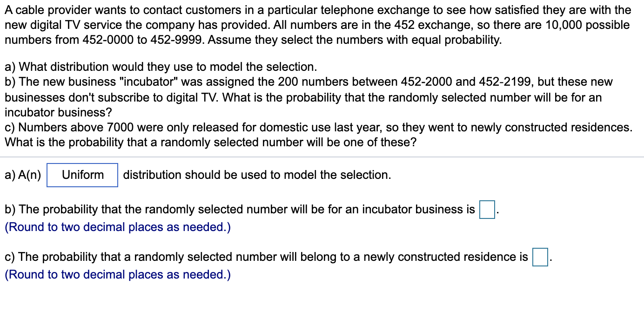Click the part a) label text
The height and width of the screenshot is (313, 644).
[23, 176]
